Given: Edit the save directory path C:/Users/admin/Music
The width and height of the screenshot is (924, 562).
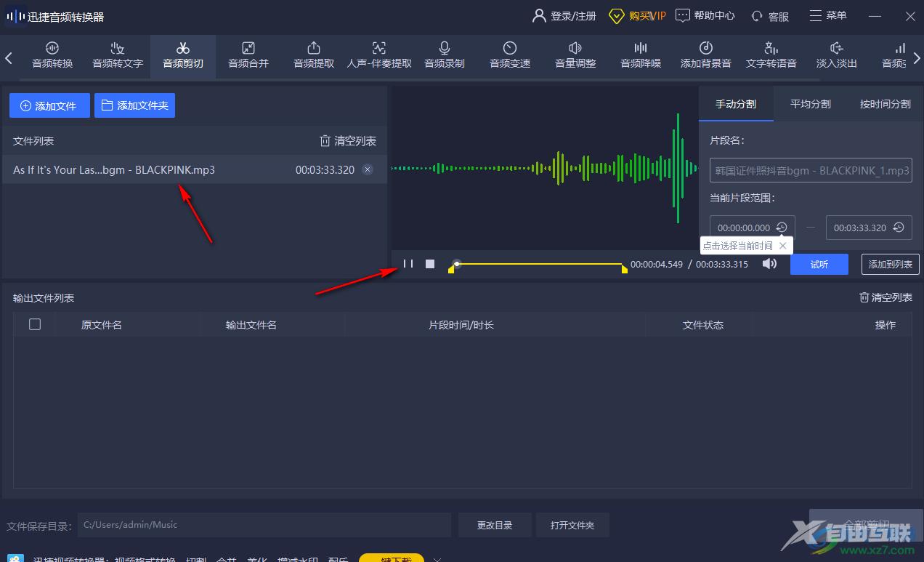Looking at the screenshot, I should pos(264,525).
